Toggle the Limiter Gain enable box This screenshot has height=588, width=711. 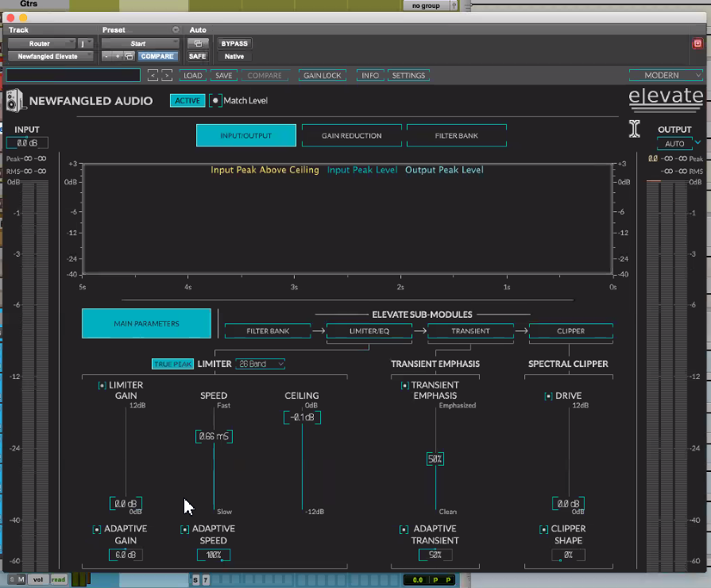pyautogui.click(x=102, y=385)
